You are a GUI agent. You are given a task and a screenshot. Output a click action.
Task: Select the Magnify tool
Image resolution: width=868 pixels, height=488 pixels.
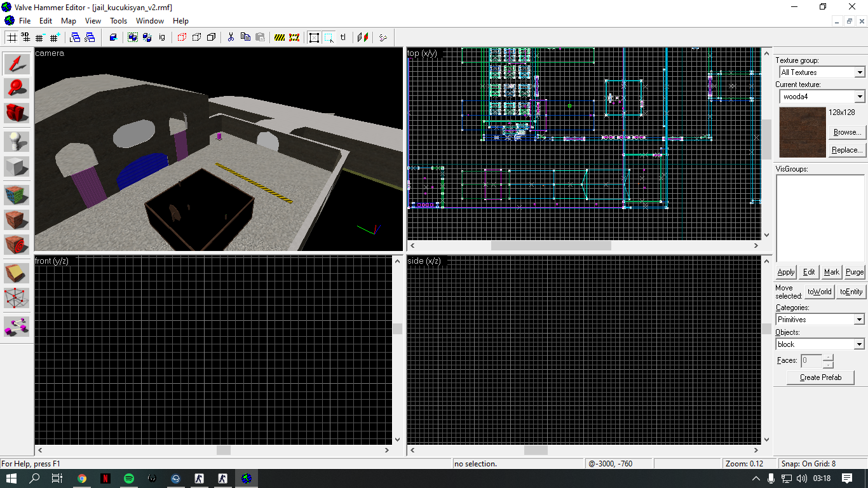(17, 88)
